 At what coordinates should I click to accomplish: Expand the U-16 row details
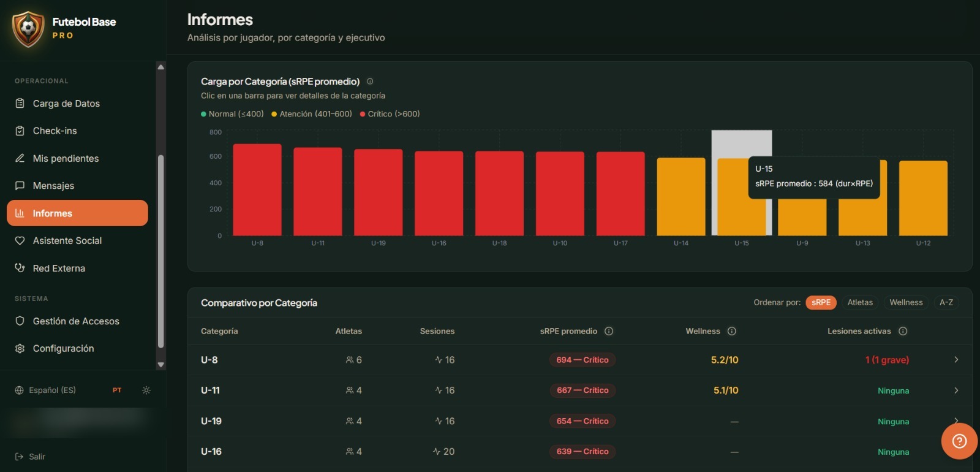point(579,452)
